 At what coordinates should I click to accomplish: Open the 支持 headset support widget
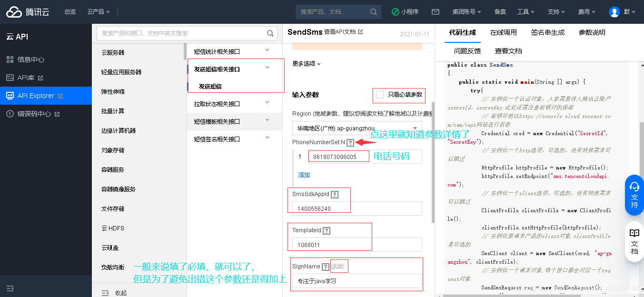[x=634, y=194]
